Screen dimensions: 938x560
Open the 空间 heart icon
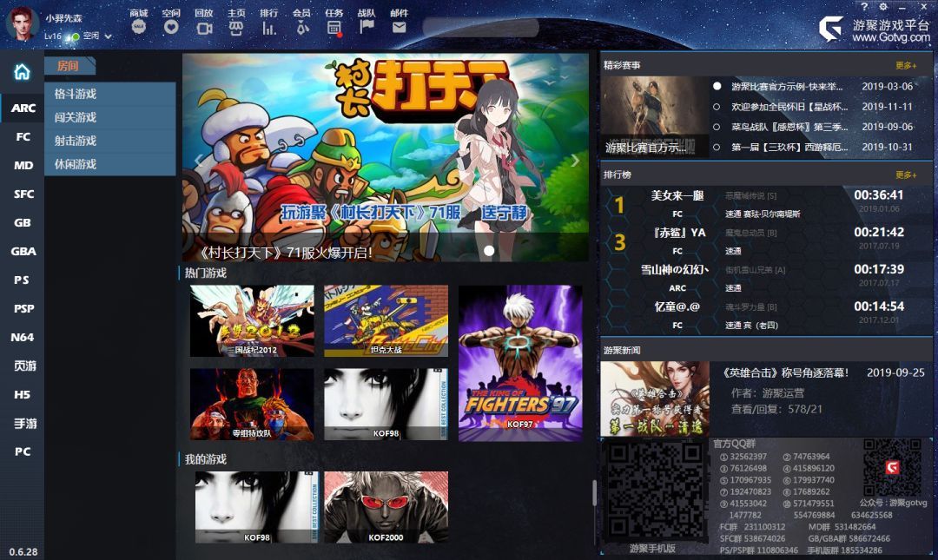click(171, 27)
